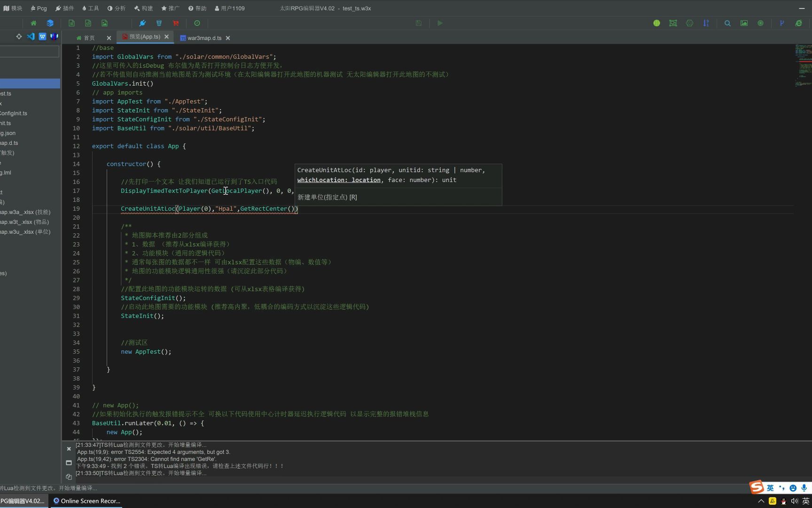Viewport: 812px width, 508px height.
Task: Click the crosshair locate icon in sidebar header
Action: pyautogui.click(x=19, y=36)
